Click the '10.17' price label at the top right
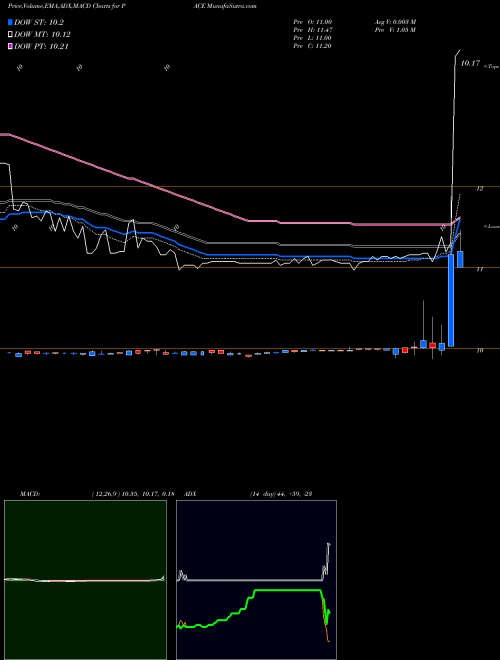Screen dimensions: 500x660 [x=470, y=64]
